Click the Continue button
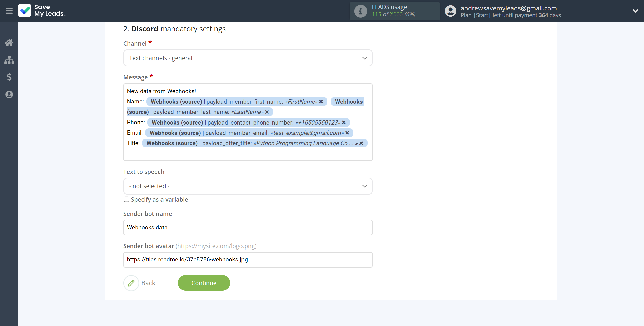644x326 pixels. click(x=204, y=283)
